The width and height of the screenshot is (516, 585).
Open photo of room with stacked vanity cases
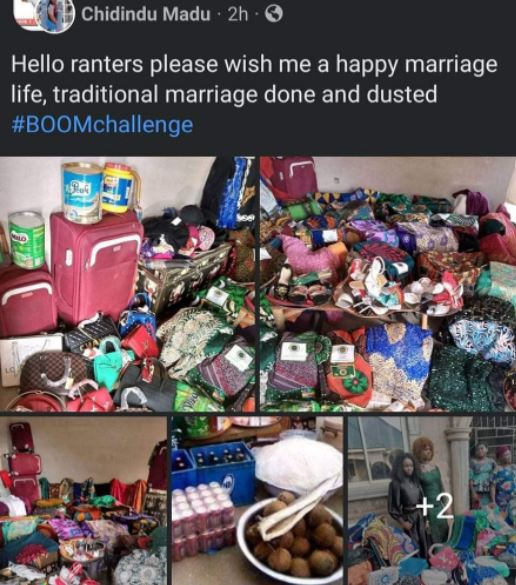coord(84,501)
